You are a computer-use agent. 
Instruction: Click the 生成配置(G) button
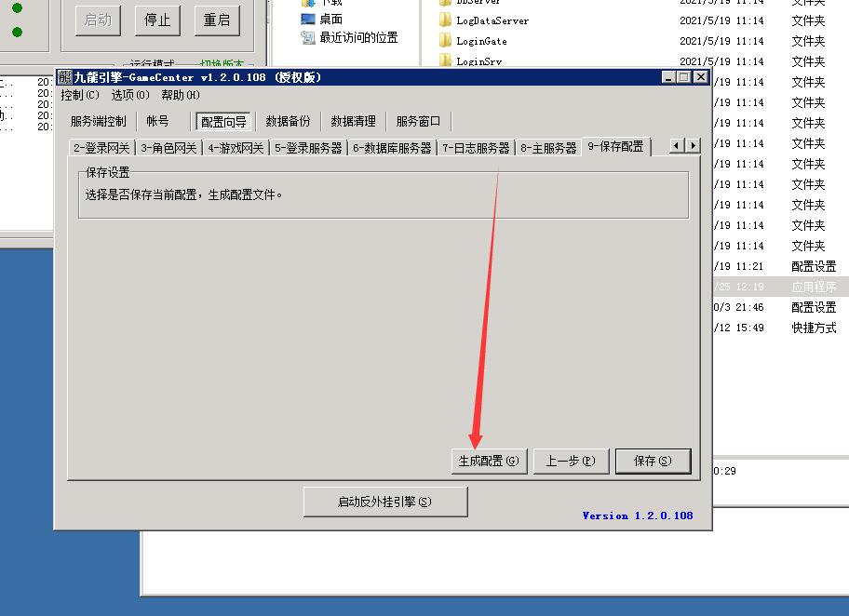point(490,461)
